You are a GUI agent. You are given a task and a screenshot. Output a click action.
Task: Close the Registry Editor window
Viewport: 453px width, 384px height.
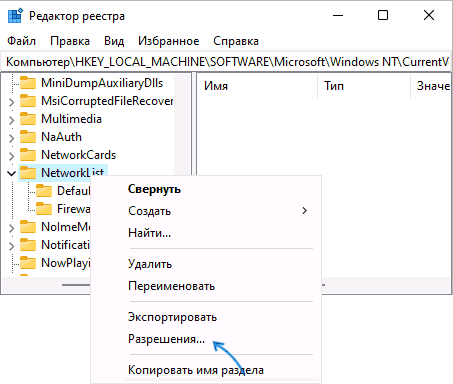point(429,15)
